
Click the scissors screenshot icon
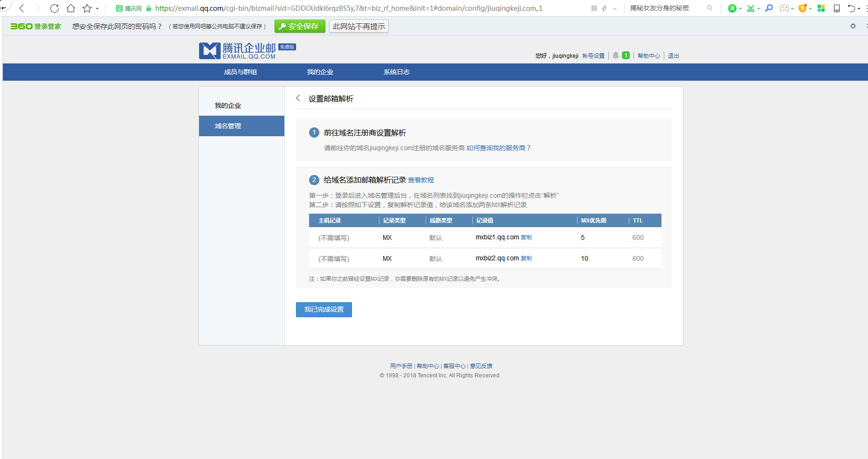(x=751, y=8)
